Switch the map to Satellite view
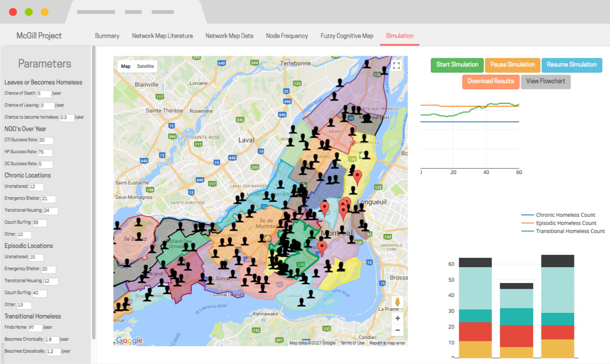 coord(145,66)
